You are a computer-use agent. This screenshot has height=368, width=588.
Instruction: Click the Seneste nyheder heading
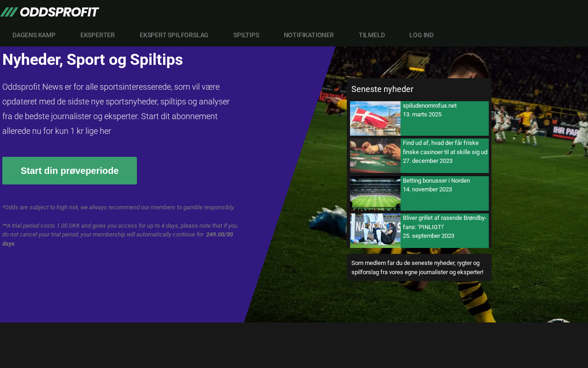tap(382, 89)
